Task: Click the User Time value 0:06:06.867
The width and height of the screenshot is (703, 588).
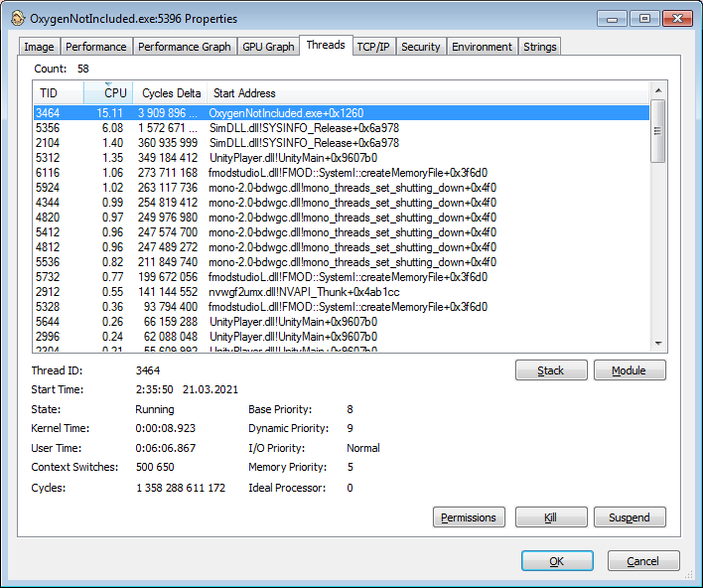Action: click(x=166, y=448)
